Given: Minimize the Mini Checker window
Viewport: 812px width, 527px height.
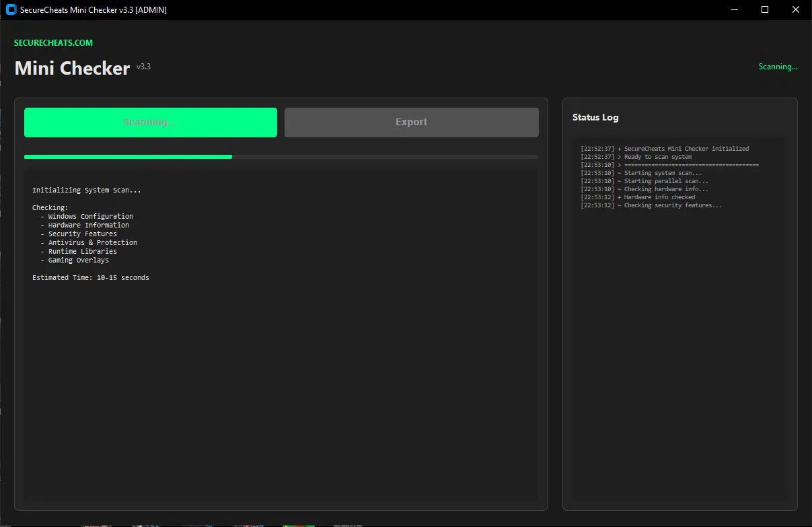Looking at the screenshot, I should click(x=734, y=9).
